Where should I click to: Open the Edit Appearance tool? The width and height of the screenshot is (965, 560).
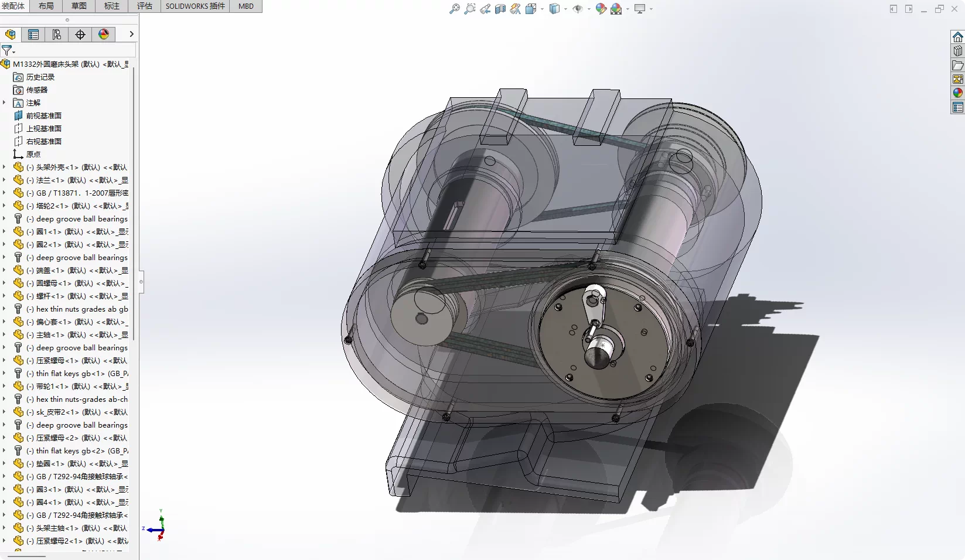(x=601, y=9)
